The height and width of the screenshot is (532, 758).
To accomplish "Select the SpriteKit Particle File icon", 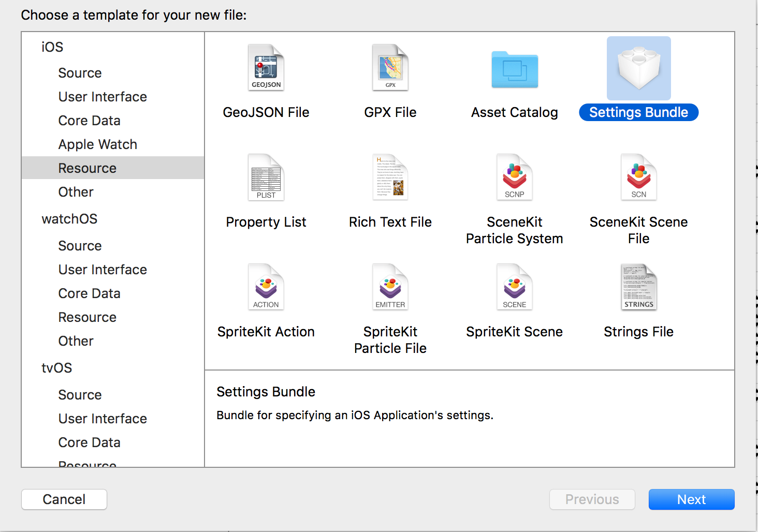I will [390, 287].
